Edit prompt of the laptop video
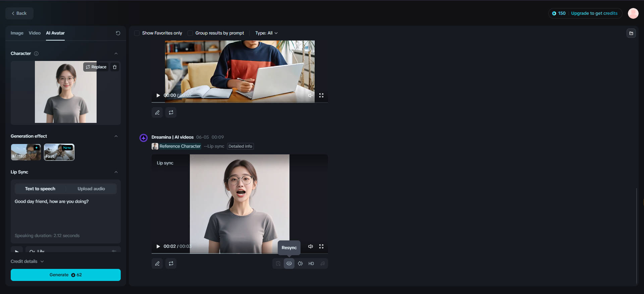 [157, 113]
